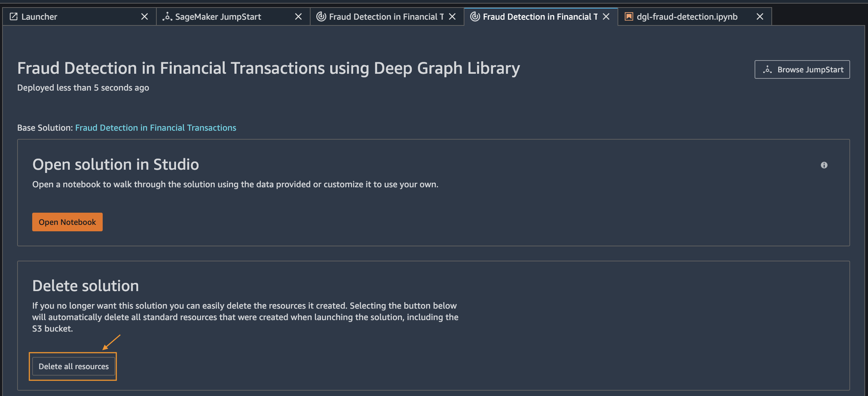
Task: Click the Browse JumpStart button
Action: tap(802, 69)
